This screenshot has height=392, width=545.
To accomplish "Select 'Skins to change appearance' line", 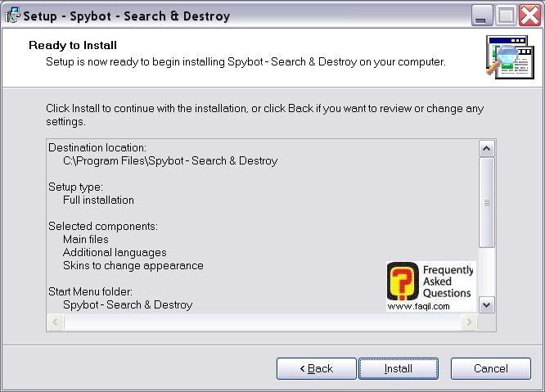I will tap(133, 265).
